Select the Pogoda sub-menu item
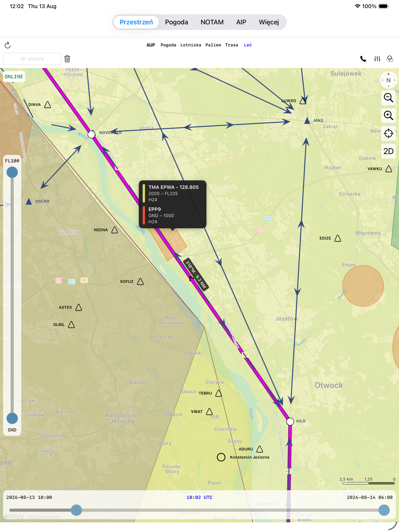 click(168, 45)
